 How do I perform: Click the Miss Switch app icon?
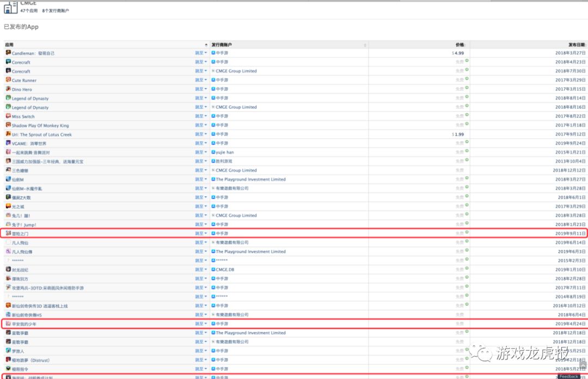(8, 116)
